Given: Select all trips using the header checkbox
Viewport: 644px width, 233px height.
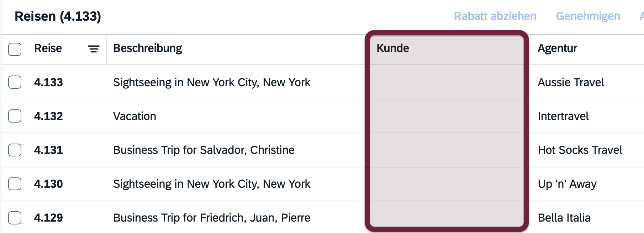Looking at the screenshot, I should pos(14,49).
